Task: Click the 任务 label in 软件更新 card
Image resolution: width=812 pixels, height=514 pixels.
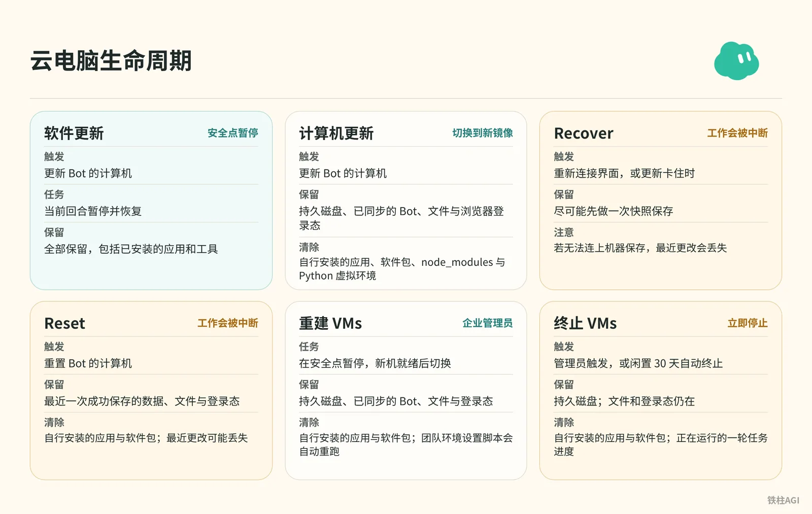Action: (54, 194)
